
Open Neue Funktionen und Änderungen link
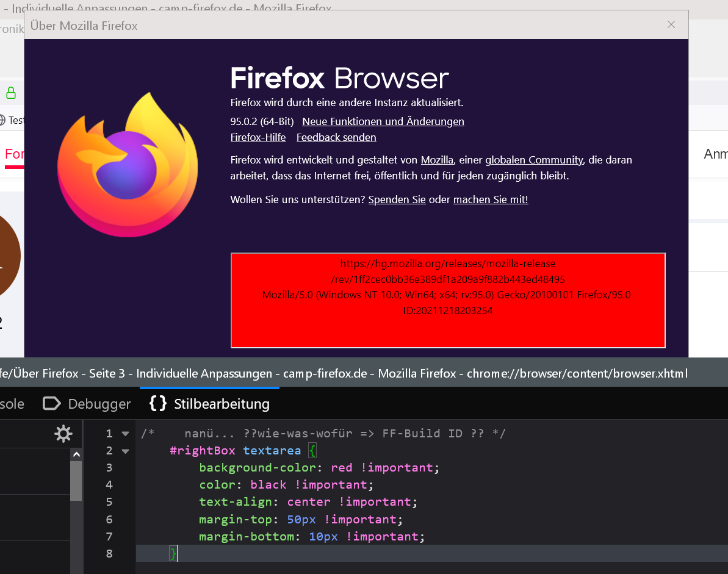tap(383, 121)
